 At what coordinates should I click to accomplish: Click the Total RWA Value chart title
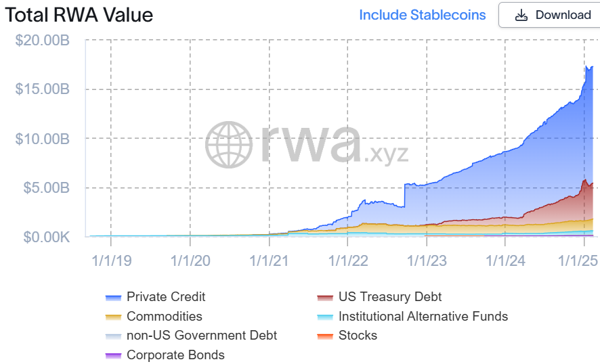[79, 15]
